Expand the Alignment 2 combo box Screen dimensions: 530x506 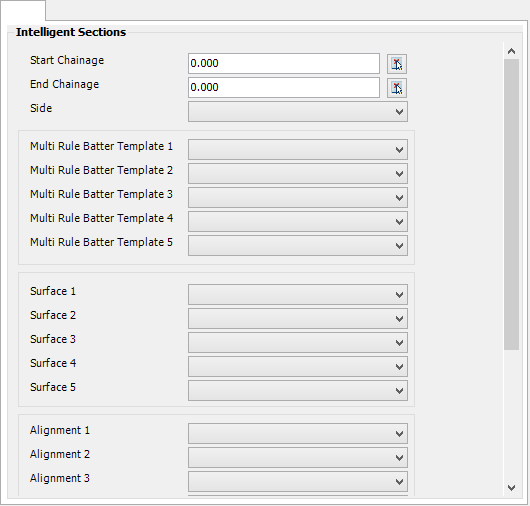pos(298,457)
